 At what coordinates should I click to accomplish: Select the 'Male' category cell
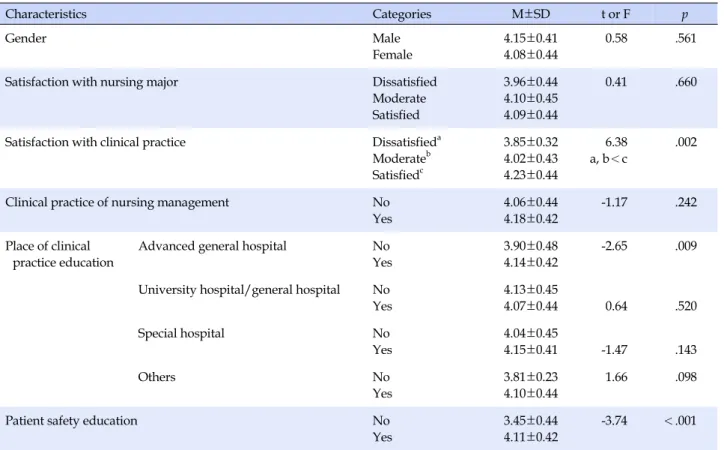pyautogui.click(x=386, y=38)
